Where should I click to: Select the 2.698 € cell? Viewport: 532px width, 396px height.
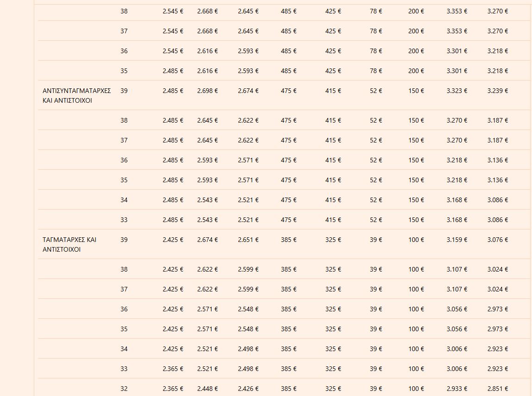(207, 91)
